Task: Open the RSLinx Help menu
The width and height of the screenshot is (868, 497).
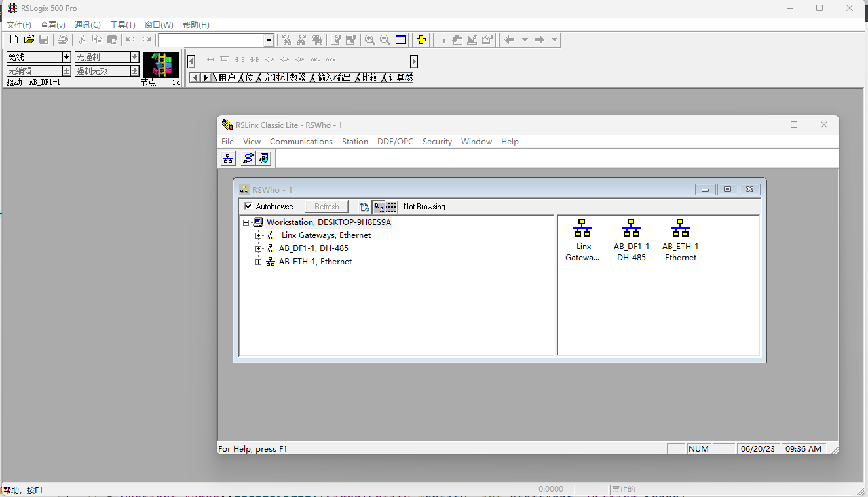Action: tap(510, 142)
